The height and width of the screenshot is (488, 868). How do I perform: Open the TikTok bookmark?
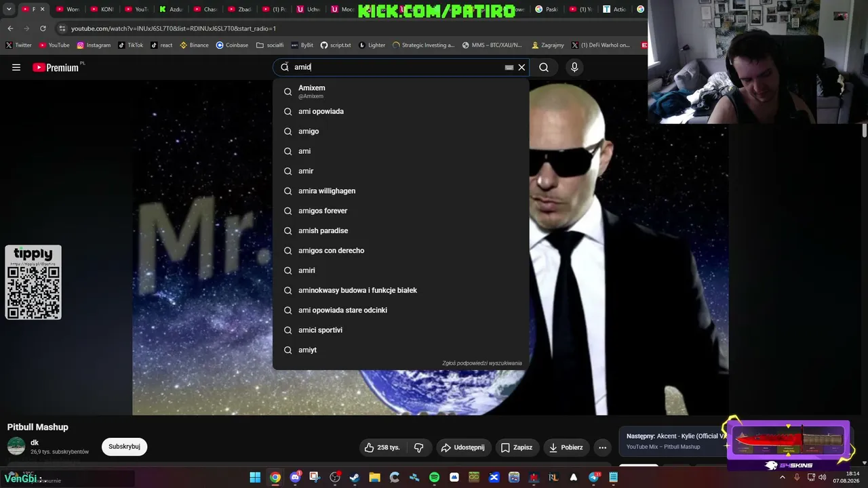[131, 45]
